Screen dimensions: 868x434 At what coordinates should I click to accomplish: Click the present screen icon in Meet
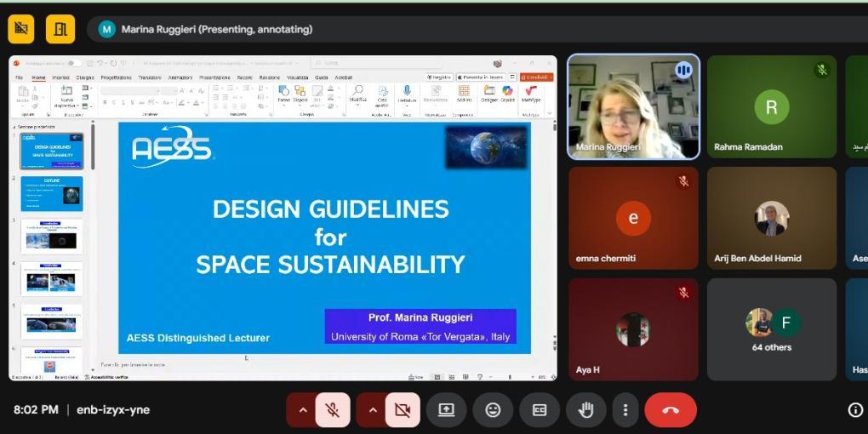[446, 409]
